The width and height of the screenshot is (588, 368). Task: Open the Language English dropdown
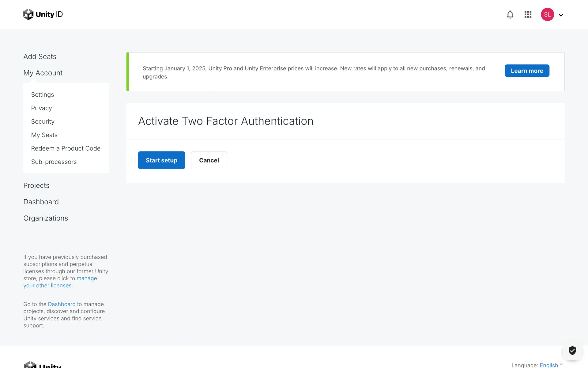pos(549,365)
